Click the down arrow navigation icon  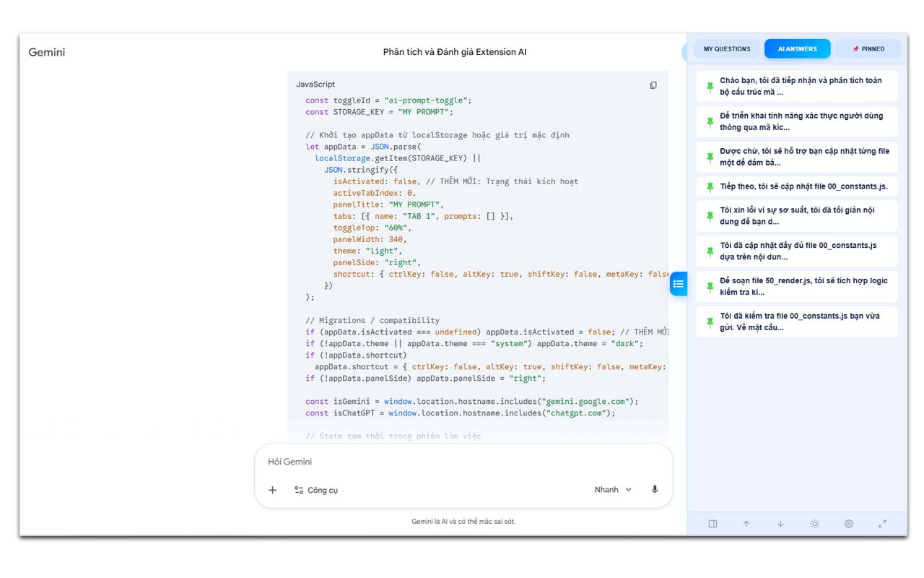[780, 524]
